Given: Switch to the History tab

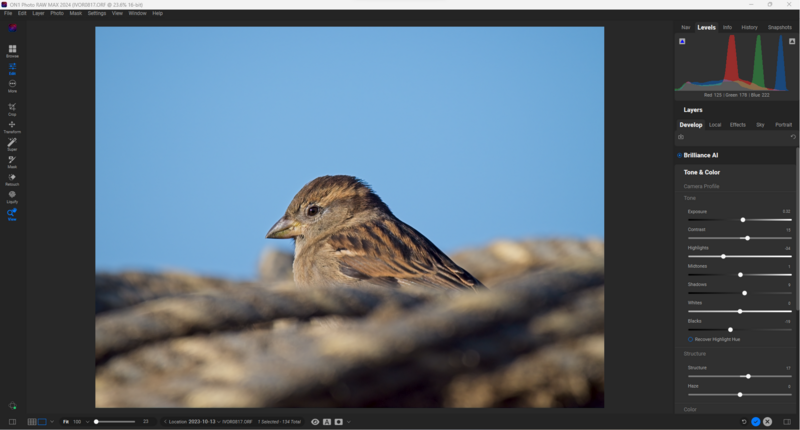Looking at the screenshot, I should tap(749, 28).
